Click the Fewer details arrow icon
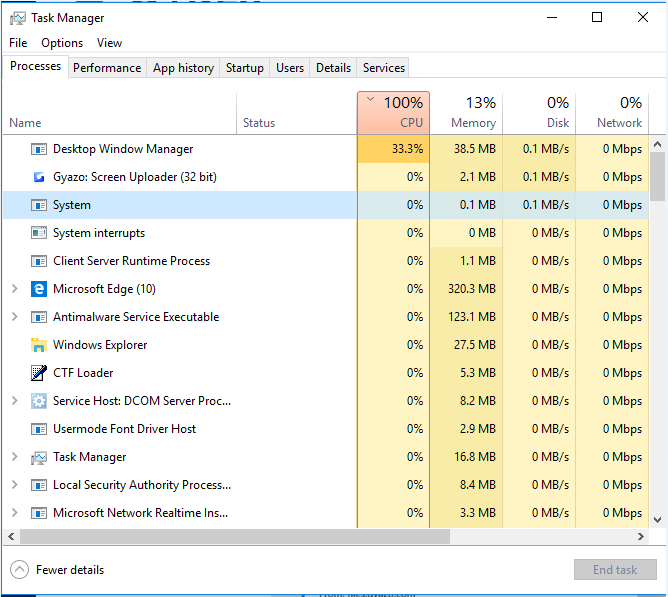Screen dimensions: 668x597 point(19,570)
